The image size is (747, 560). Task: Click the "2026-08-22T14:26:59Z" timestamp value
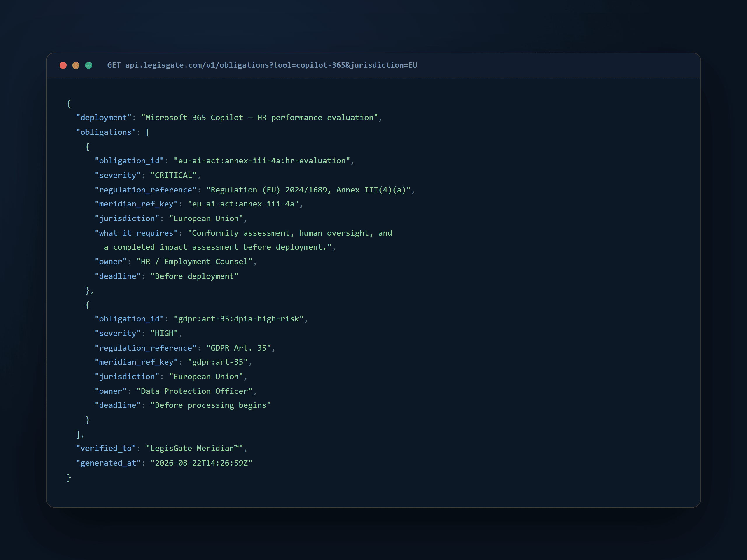(x=201, y=463)
